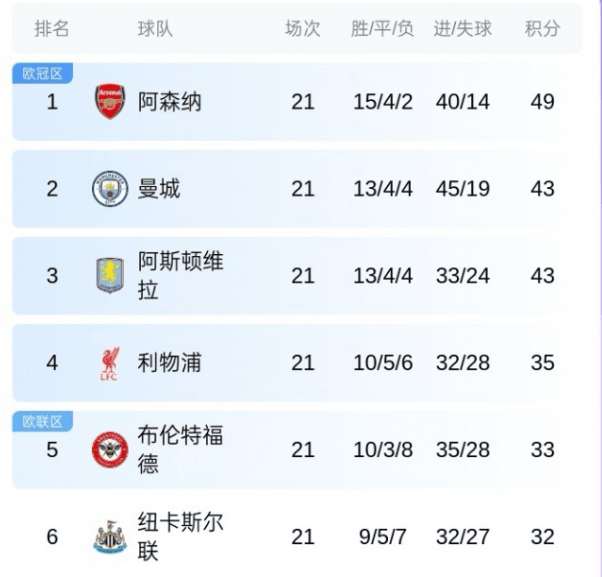Open the 利物浦 team name link
Screen dimensions: 602x577
tap(169, 363)
